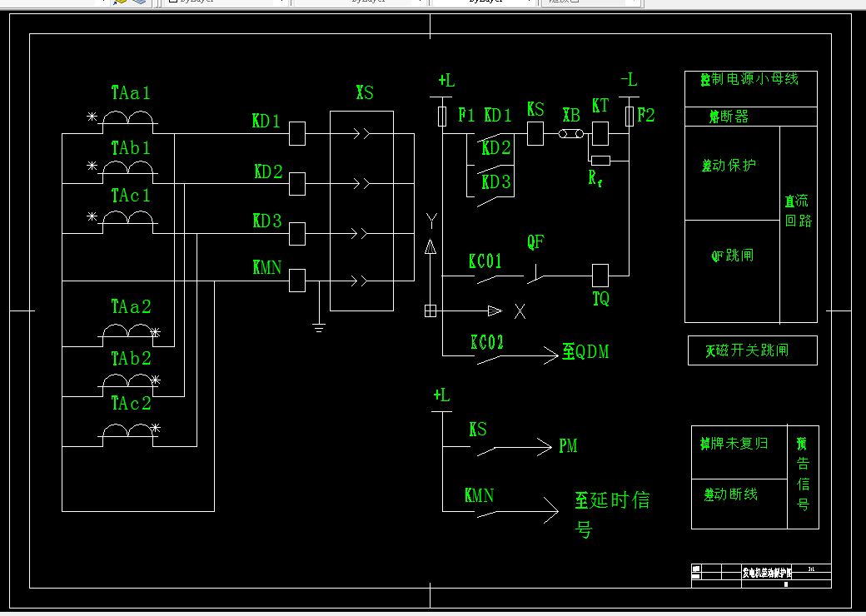Select the -L bus label
This screenshot has height=616, width=866.
click(x=629, y=80)
